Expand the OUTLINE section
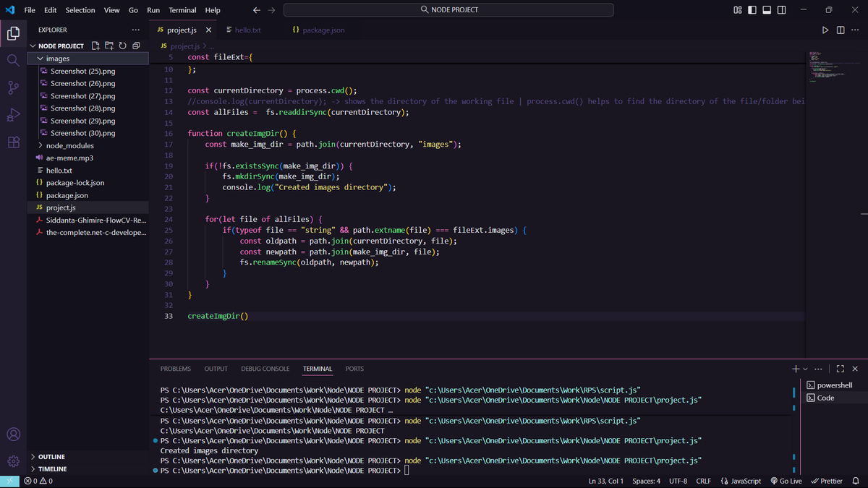This screenshot has height=488, width=868. 51,457
